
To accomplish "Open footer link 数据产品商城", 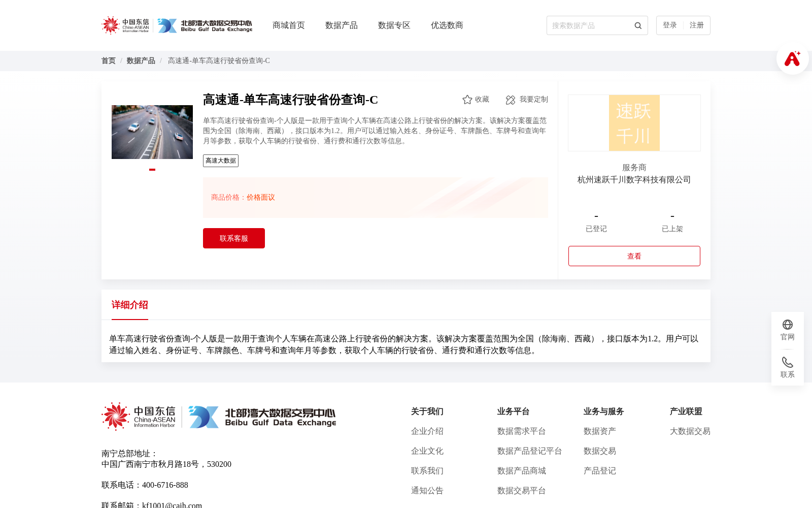I will (x=522, y=471).
